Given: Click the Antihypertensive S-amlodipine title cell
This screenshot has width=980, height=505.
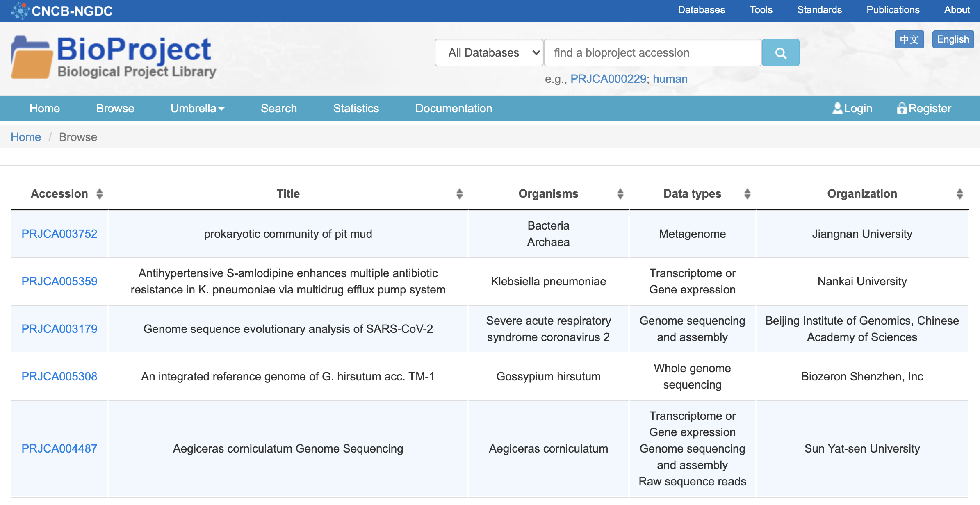Looking at the screenshot, I should pos(288,281).
